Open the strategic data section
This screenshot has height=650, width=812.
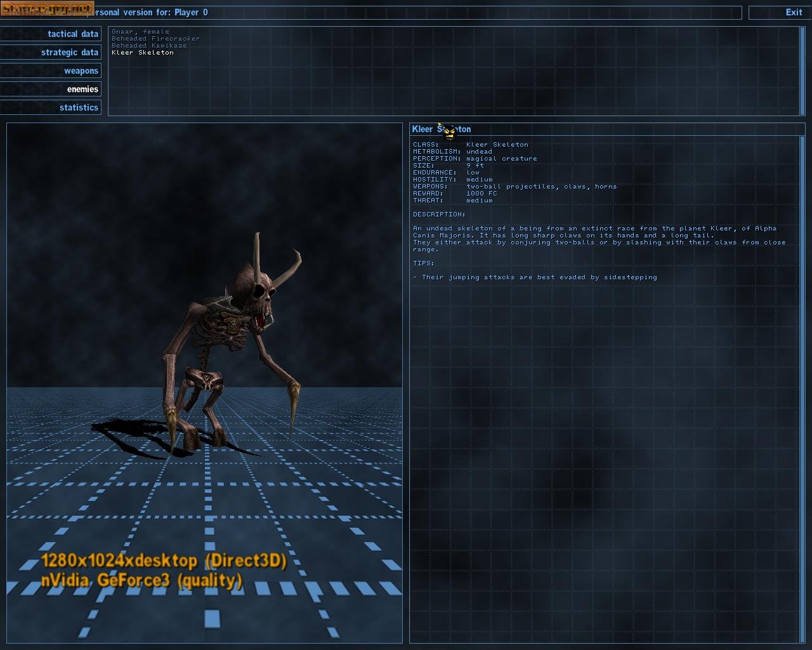coord(70,52)
